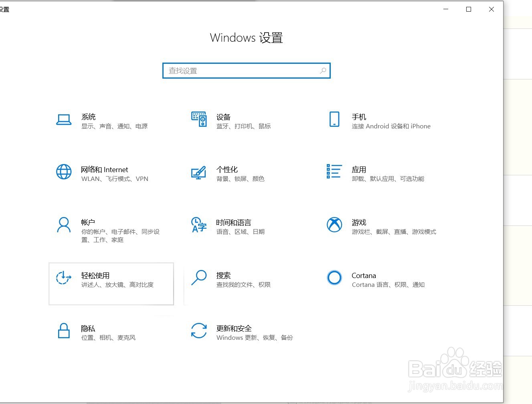Screen dimensions: 532x404
Task: Select text 查找我的文件、权限
Action: tap(244, 285)
